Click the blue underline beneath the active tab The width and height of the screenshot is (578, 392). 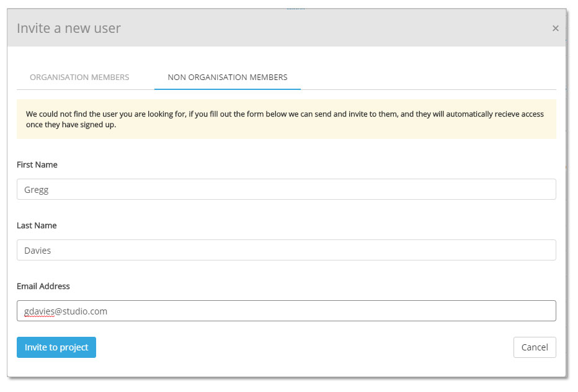pyautogui.click(x=228, y=89)
